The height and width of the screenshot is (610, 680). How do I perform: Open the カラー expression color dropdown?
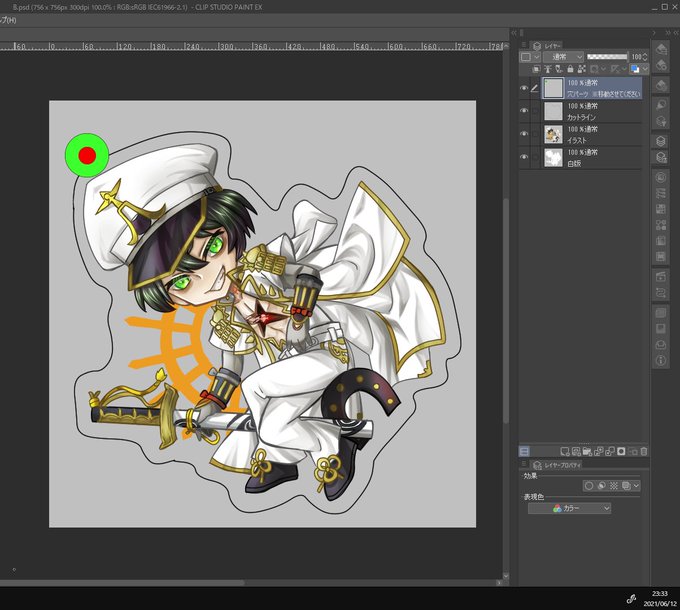(569, 508)
